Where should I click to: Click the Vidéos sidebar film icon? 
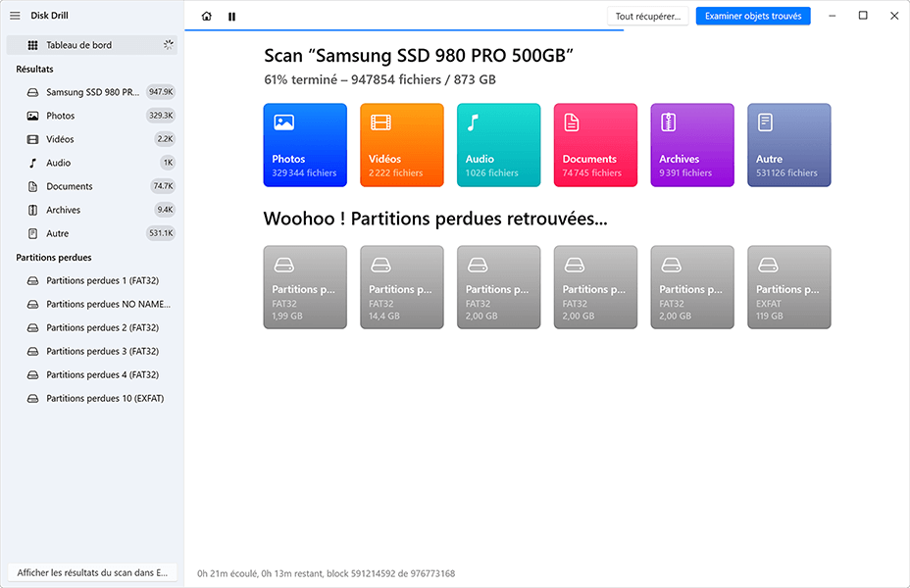point(33,139)
